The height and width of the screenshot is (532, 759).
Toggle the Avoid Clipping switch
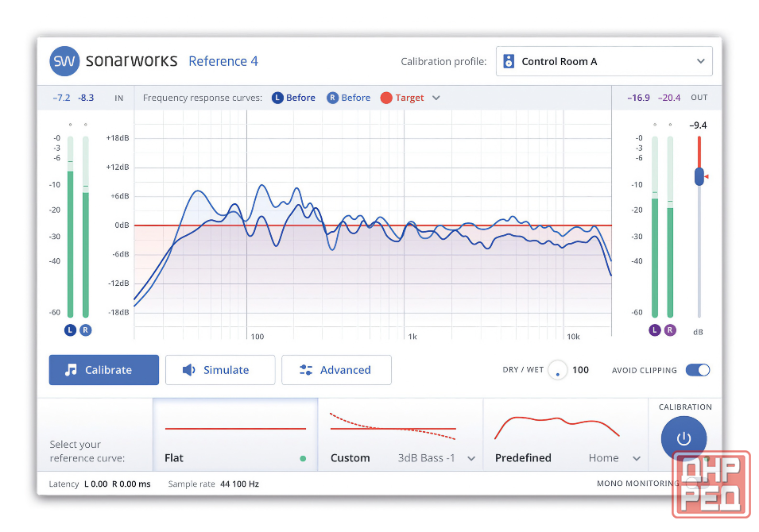(698, 370)
